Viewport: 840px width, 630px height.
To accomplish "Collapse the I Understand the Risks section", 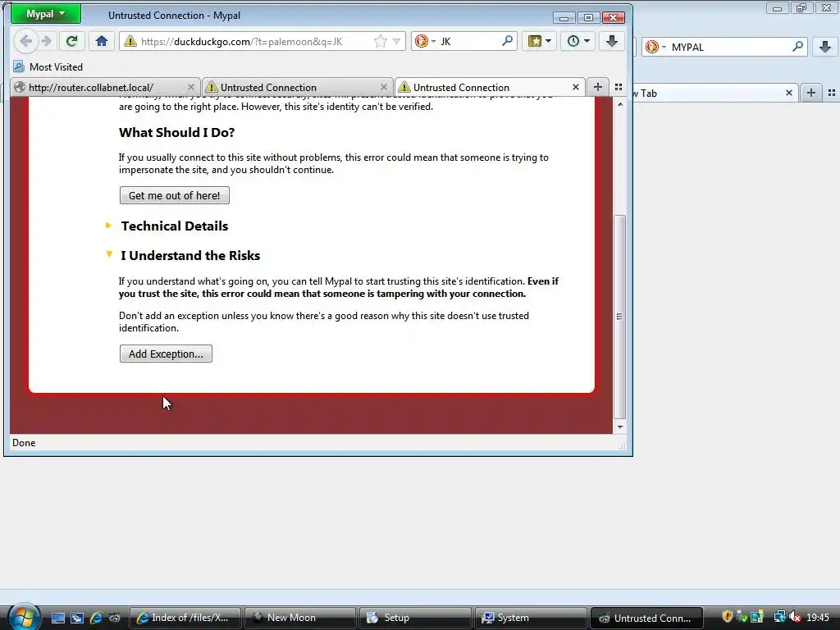I will tap(190, 256).
